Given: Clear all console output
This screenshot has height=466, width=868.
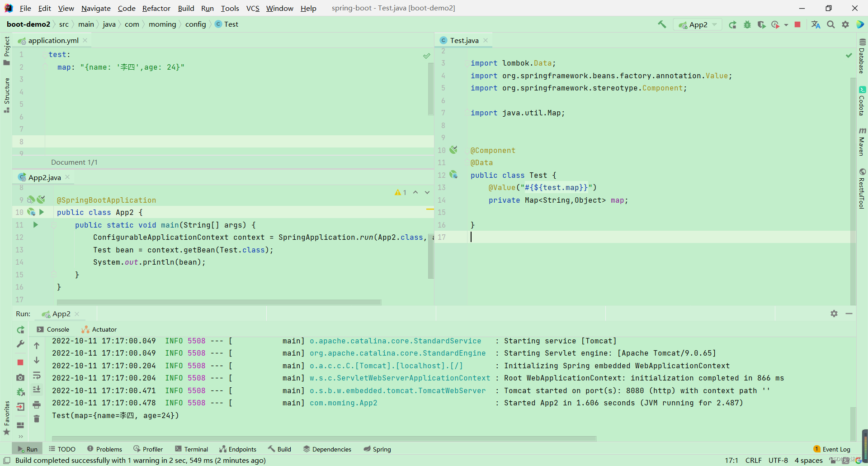Looking at the screenshot, I should (x=37, y=419).
